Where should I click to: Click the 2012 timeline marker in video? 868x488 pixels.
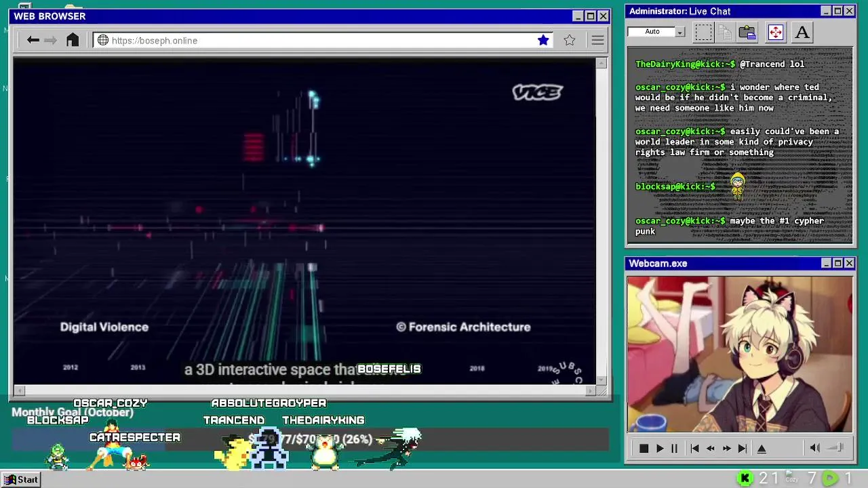[71, 367]
